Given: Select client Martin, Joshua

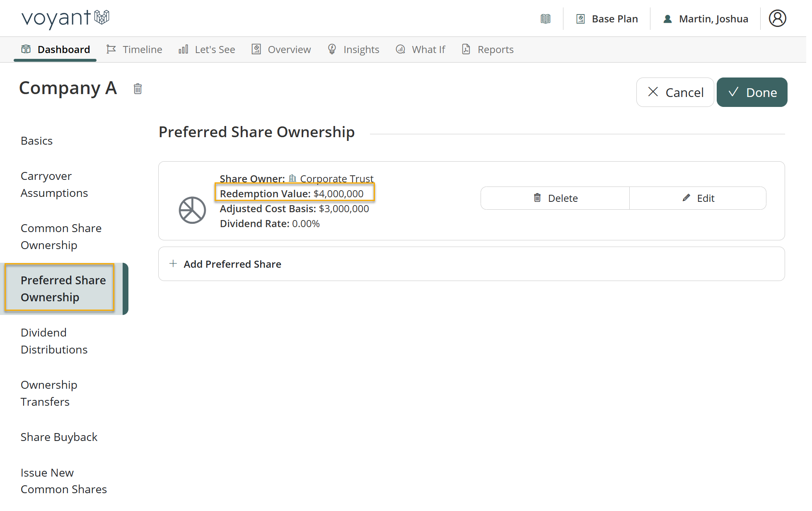Looking at the screenshot, I should (x=706, y=19).
